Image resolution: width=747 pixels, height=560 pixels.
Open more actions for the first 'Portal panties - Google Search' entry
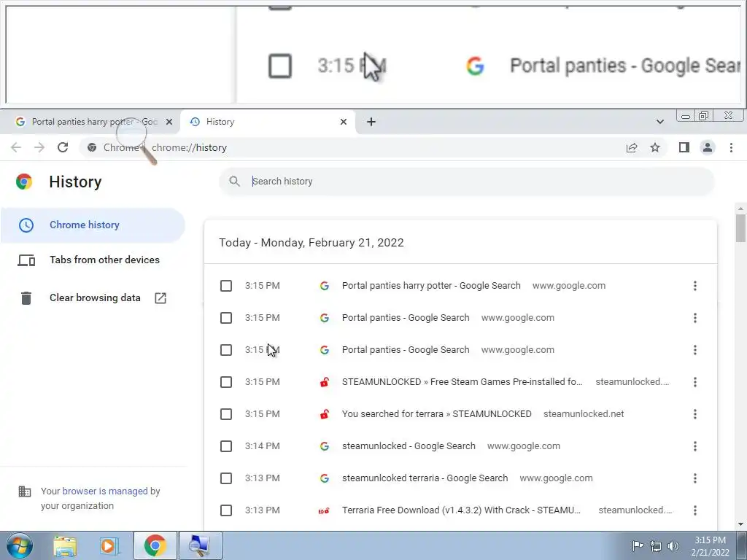coord(695,318)
